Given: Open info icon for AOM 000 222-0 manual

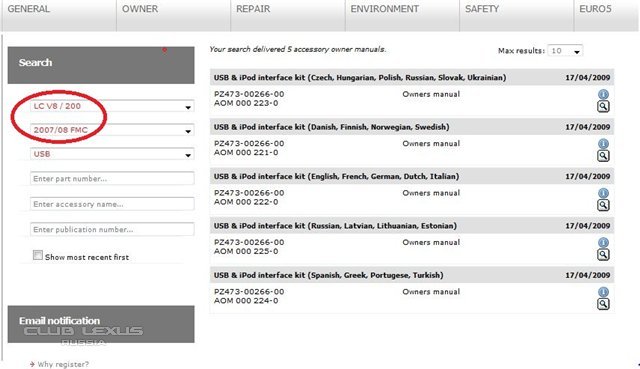Looking at the screenshot, I should pyautogui.click(x=603, y=193).
